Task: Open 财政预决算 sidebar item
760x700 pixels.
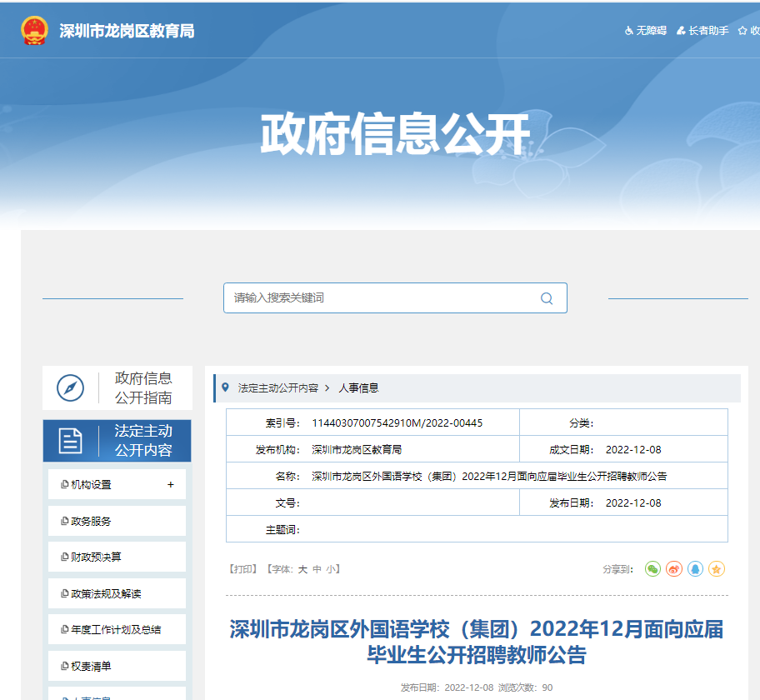Action: [x=117, y=557]
